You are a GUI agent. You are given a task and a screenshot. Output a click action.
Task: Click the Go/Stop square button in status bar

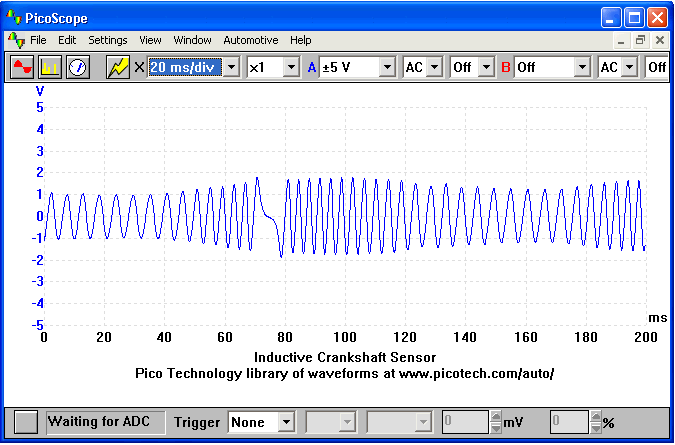[26, 422]
